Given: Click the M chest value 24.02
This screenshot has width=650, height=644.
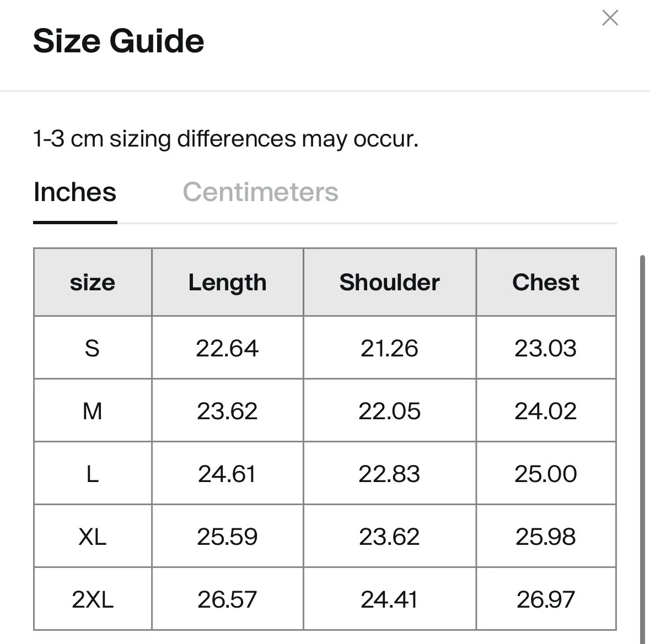Looking at the screenshot, I should [546, 411].
